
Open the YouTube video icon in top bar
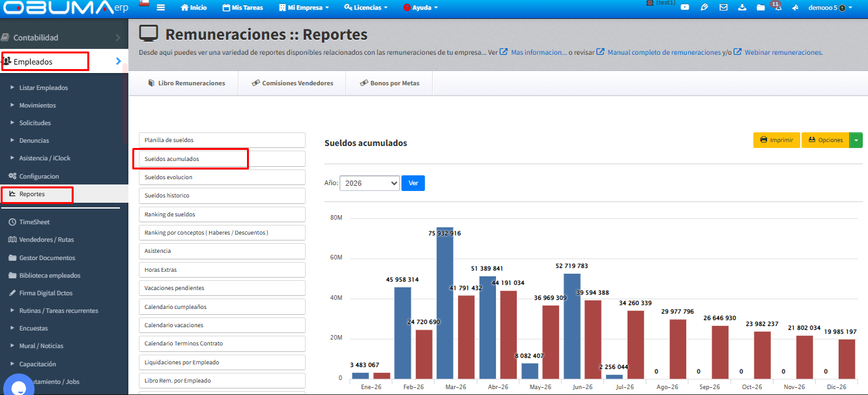[685, 8]
